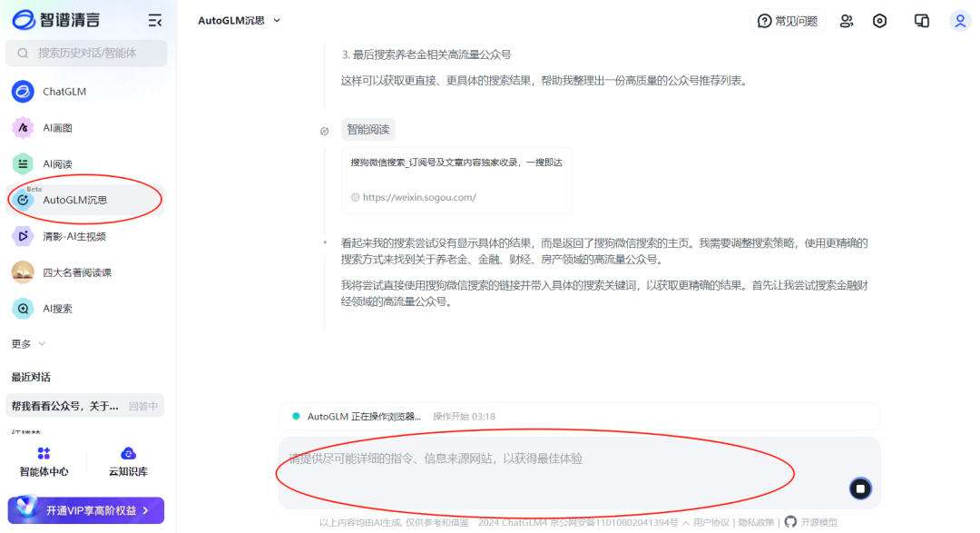Click the hexagon settings icon in header
The height and width of the screenshot is (533, 980).
tap(879, 21)
